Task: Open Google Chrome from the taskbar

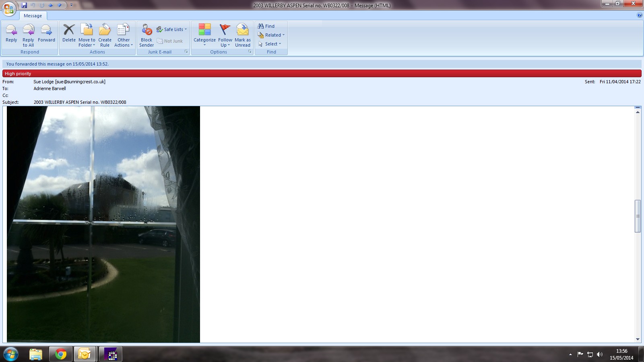Action: point(61,354)
